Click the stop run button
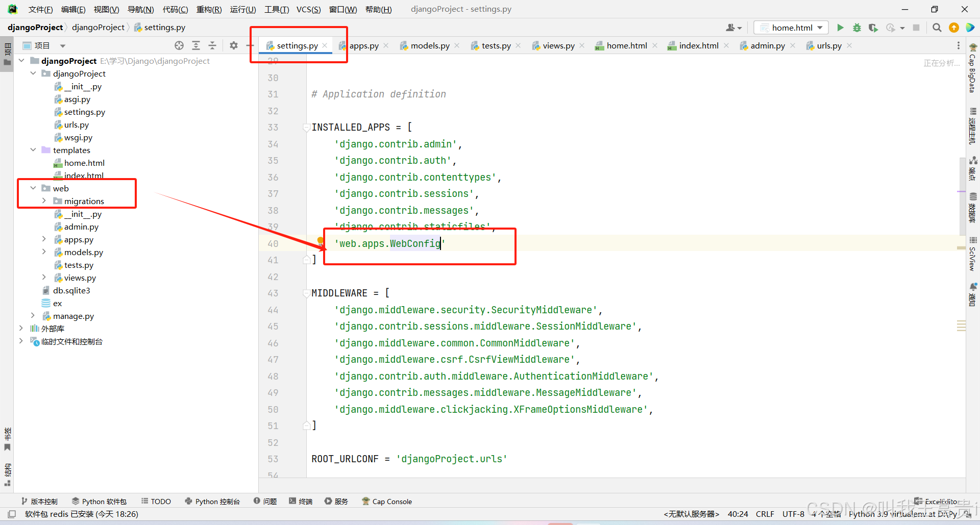The height and width of the screenshot is (525, 980). click(916, 28)
